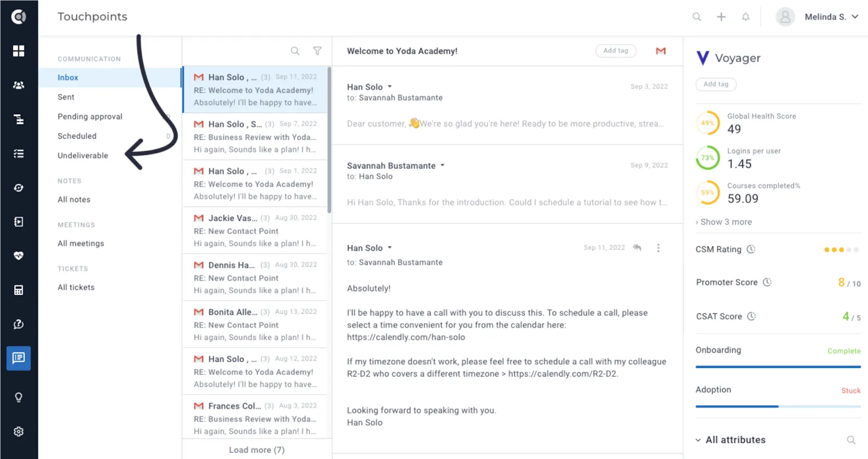Open the customers people icon in sidebar

tap(18, 85)
